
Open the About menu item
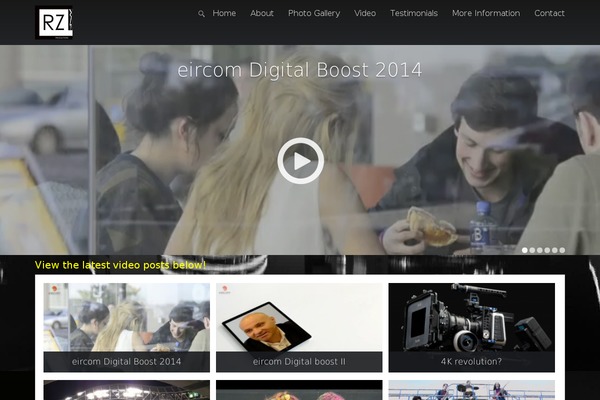tap(262, 13)
